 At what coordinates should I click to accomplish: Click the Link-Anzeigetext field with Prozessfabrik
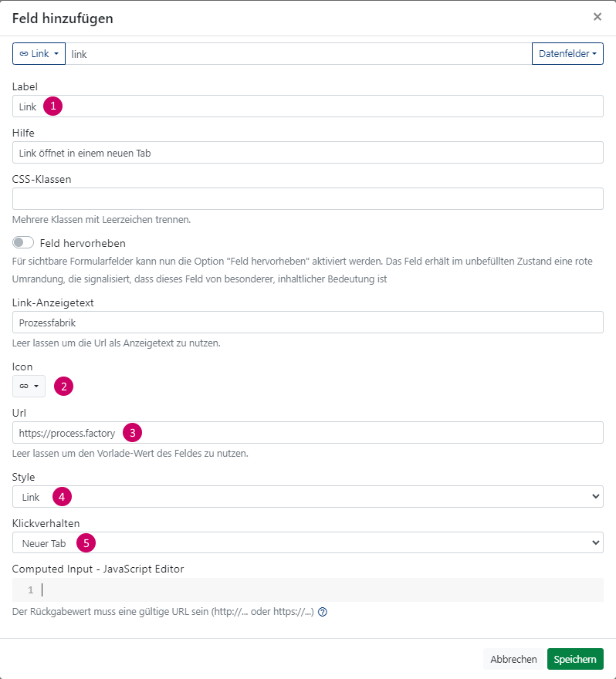[x=307, y=323]
